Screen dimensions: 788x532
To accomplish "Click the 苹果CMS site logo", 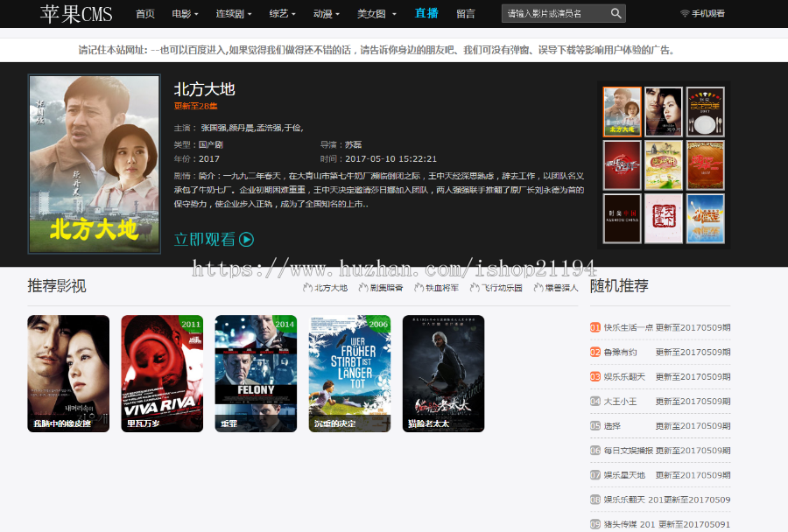I will click(x=76, y=14).
